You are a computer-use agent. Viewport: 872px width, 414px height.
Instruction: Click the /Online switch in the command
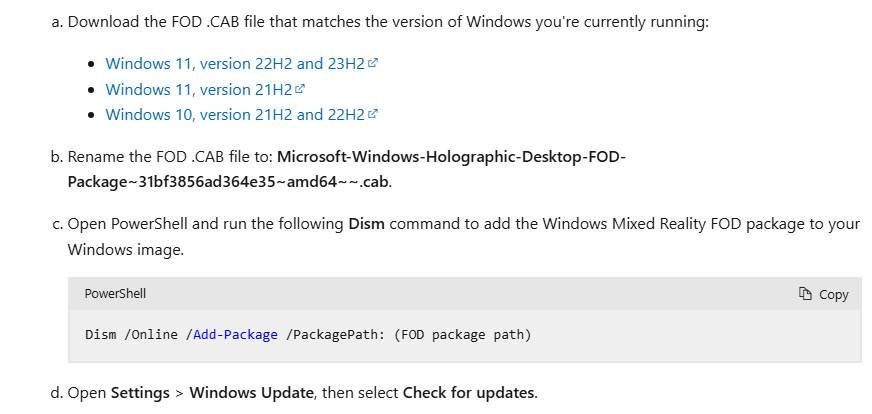155,334
